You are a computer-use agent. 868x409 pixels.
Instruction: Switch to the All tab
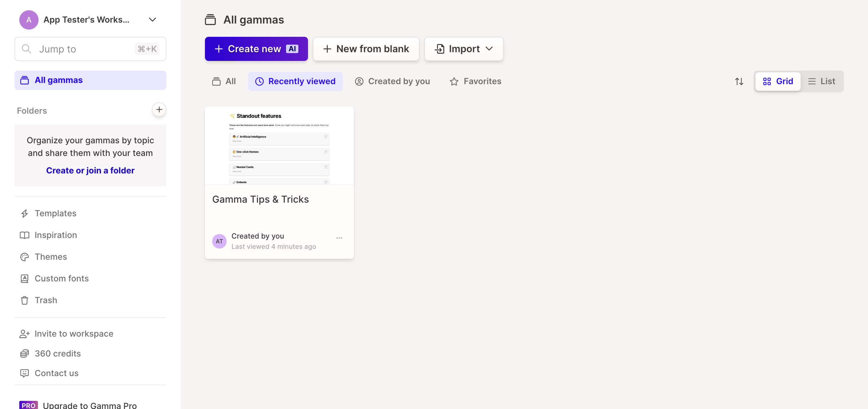click(224, 81)
